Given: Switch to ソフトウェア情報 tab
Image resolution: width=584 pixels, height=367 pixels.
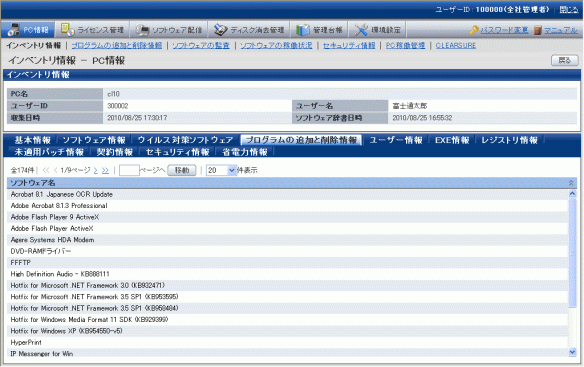Looking at the screenshot, I should pyautogui.click(x=94, y=140).
